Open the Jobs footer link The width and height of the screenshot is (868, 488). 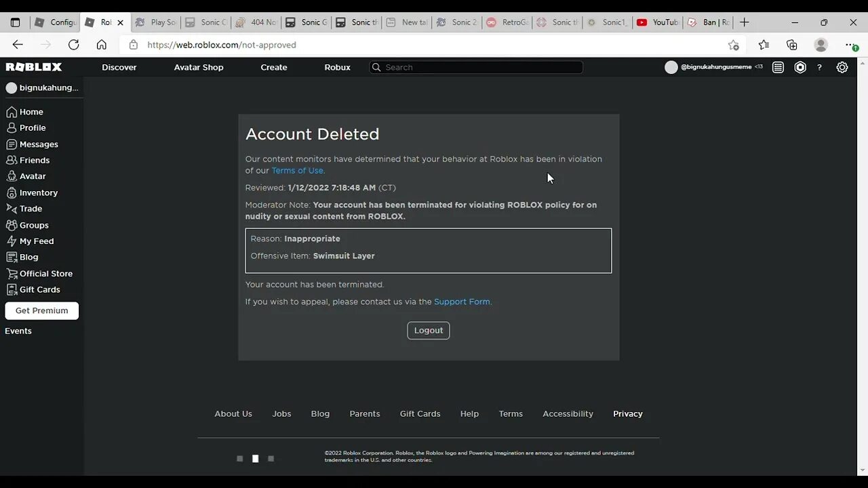coord(281,413)
